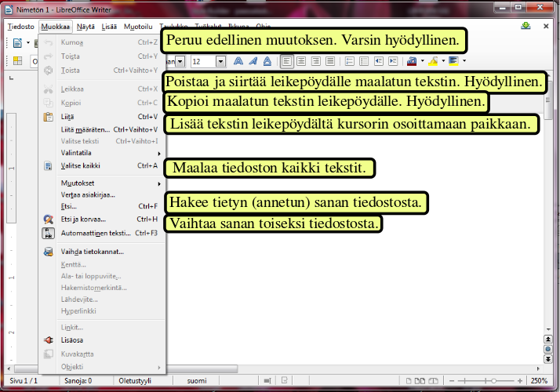Click the 250% zoom level
560x392 pixels.
(539, 381)
